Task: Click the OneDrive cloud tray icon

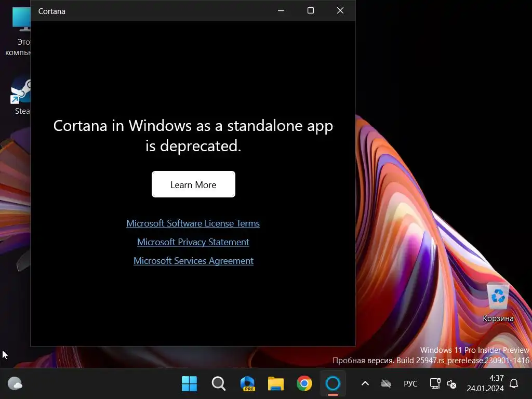Action: pos(386,384)
